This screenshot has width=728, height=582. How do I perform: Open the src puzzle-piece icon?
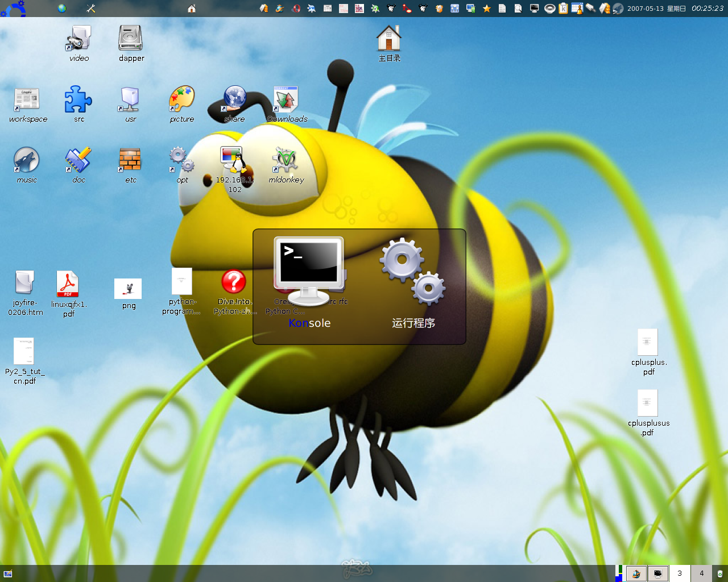78,105
